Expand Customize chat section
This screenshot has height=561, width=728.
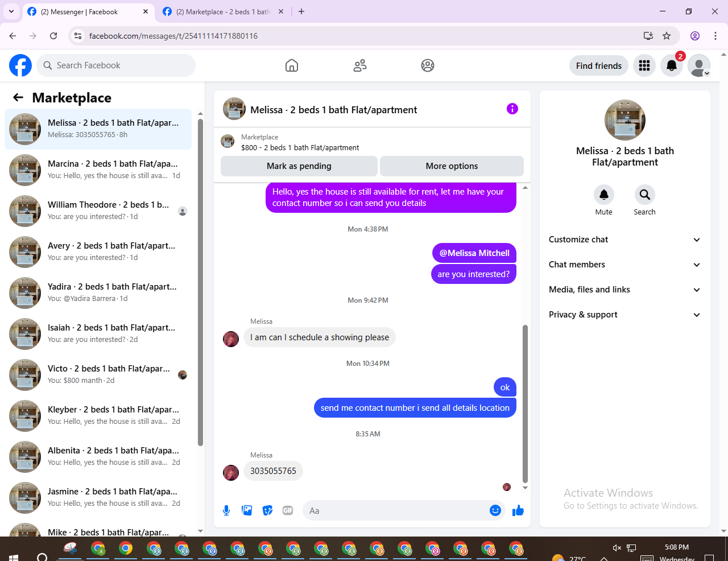625,240
